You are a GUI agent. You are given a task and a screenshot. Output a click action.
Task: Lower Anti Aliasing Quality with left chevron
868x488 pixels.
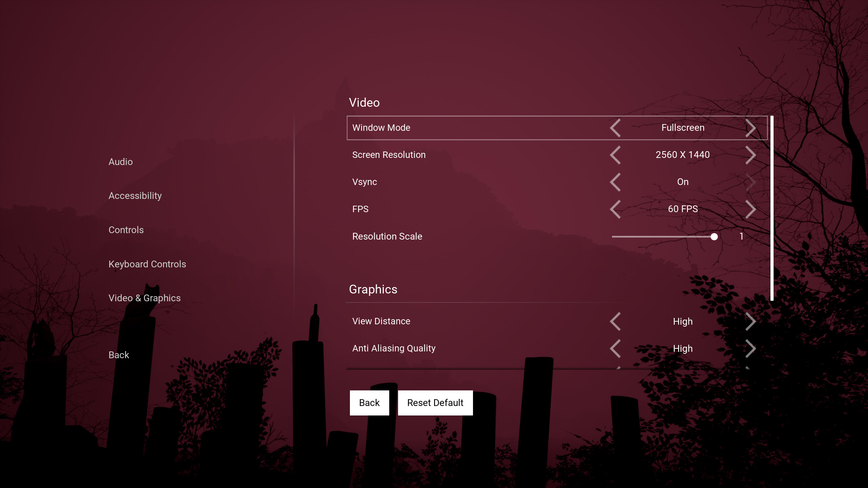coord(615,348)
